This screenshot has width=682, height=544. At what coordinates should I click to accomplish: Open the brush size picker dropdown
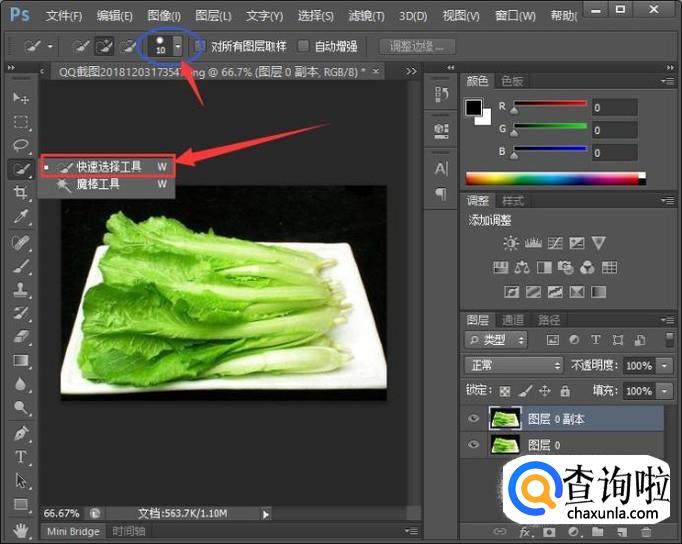pyautogui.click(x=178, y=46)
